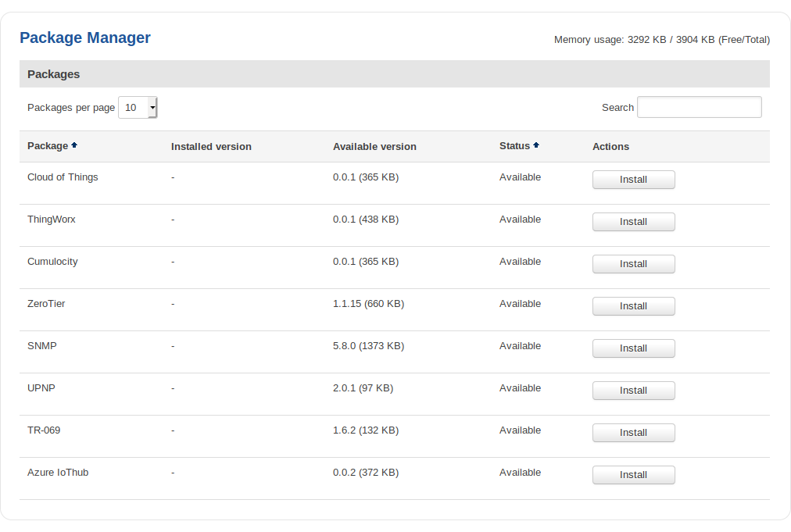Viewport: 791px width, 532px height.
Task: Click the Status column sort arrow icon
Action: pyautogui.click(x=536, y=145)
